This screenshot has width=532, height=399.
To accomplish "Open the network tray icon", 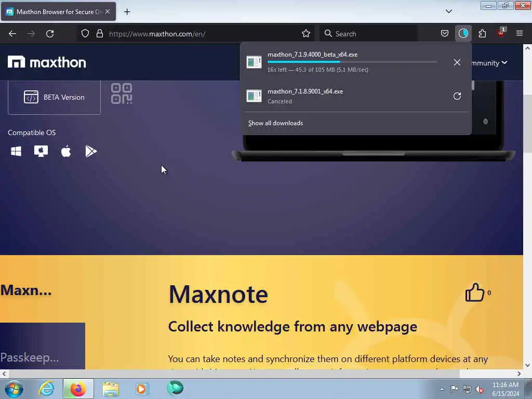I will pos(467,389).
